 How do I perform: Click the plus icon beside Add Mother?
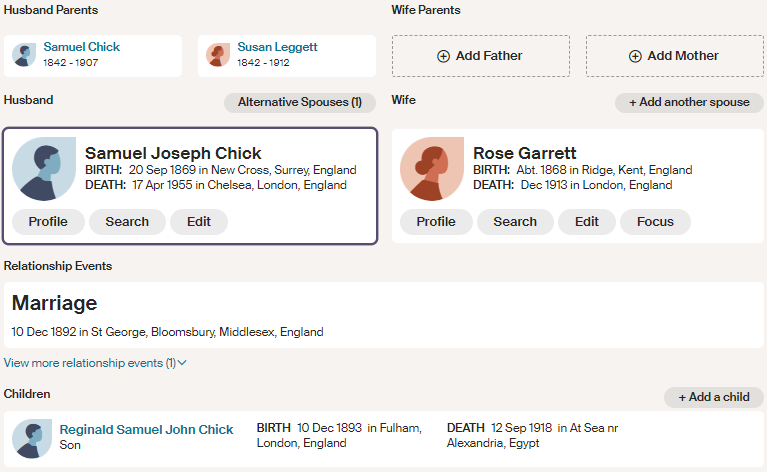pyautogui.click(x=635, y=56)
